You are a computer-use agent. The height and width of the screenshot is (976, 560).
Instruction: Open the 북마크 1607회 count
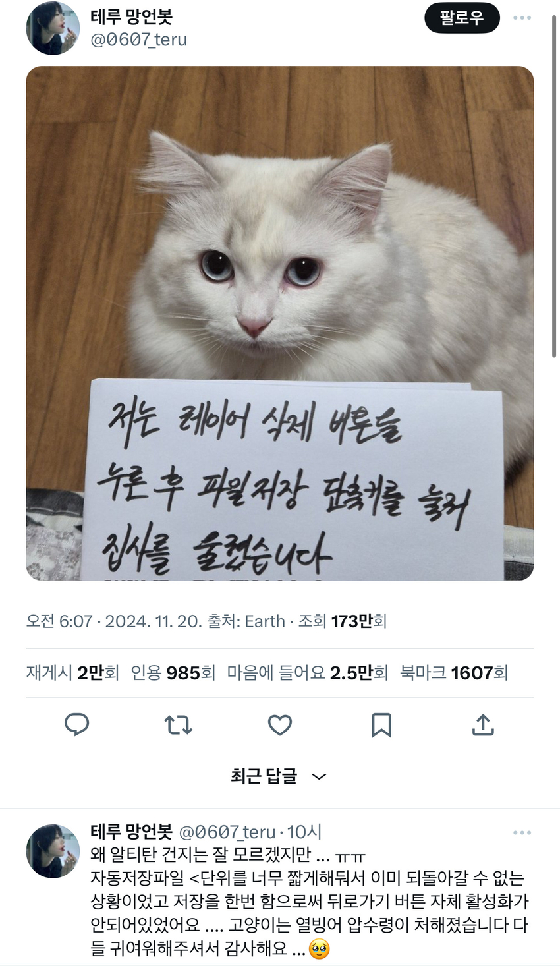click(x=454, y=673)
